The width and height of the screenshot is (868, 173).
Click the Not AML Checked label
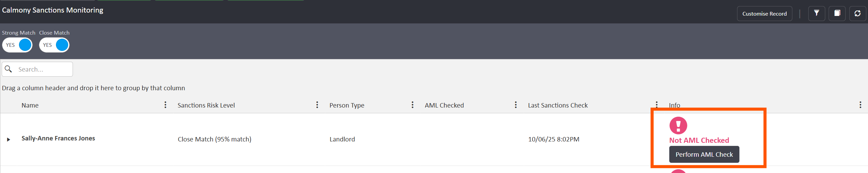(699, 140)
